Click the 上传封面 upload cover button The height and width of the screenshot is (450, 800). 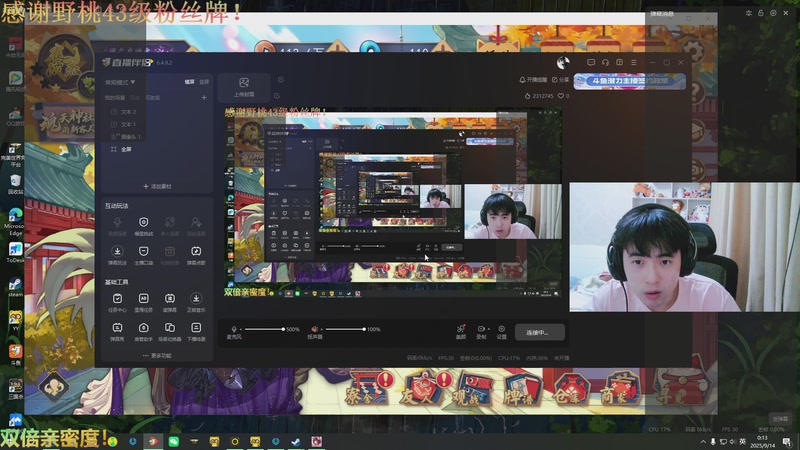244,87
